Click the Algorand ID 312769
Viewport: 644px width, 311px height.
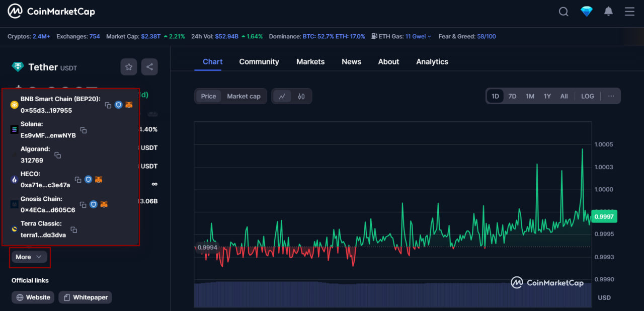coord(32,161)
